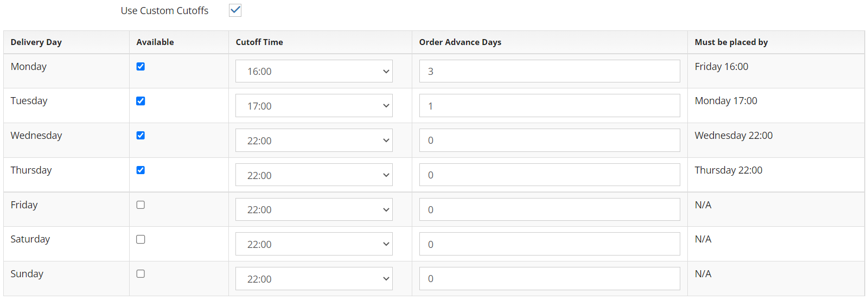
Task: Open Sunday cutoff time dropdown
Action: click(314, 278)
